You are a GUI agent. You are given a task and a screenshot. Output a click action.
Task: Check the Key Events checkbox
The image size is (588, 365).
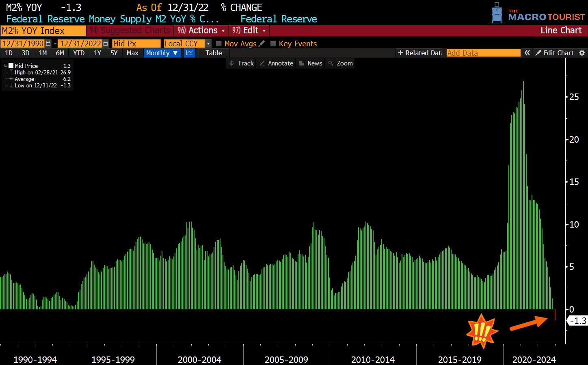pyautogui.click(x=274, y=43)
